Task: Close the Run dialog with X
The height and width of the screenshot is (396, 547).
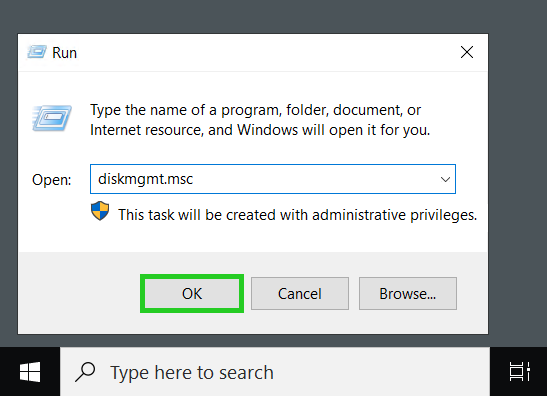Action: point(467,52)
